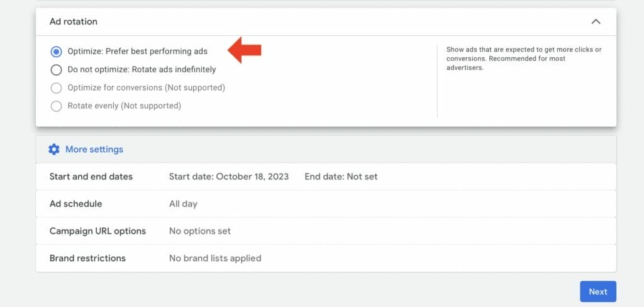Viewport: 644px width, 307px height.
Task: Open Campaign URL options row
Action: click(x=326, y=231)
